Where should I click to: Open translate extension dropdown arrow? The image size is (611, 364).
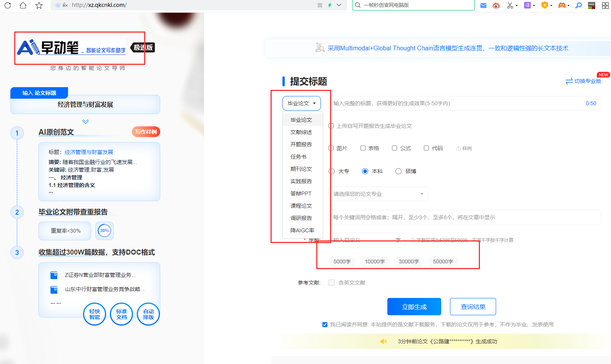click(534, 6)
